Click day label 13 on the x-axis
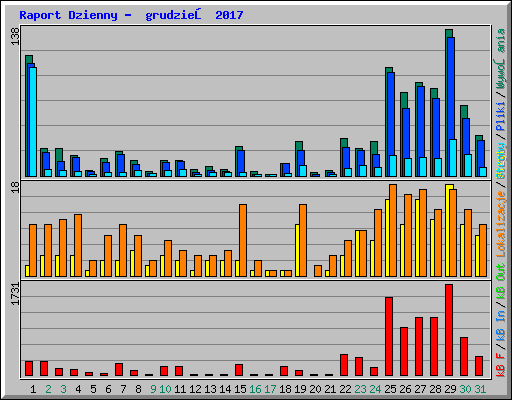Viewport: 512px width, 400px height. 210,389
